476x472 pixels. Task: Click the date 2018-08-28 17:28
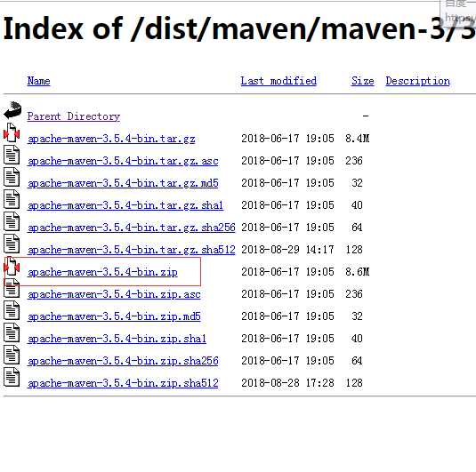287,383
